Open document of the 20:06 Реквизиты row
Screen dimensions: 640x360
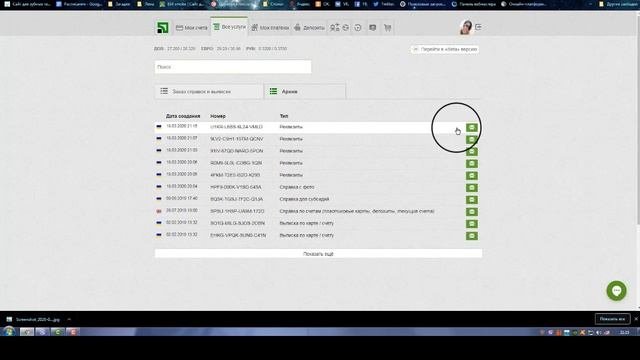(472, 164)
